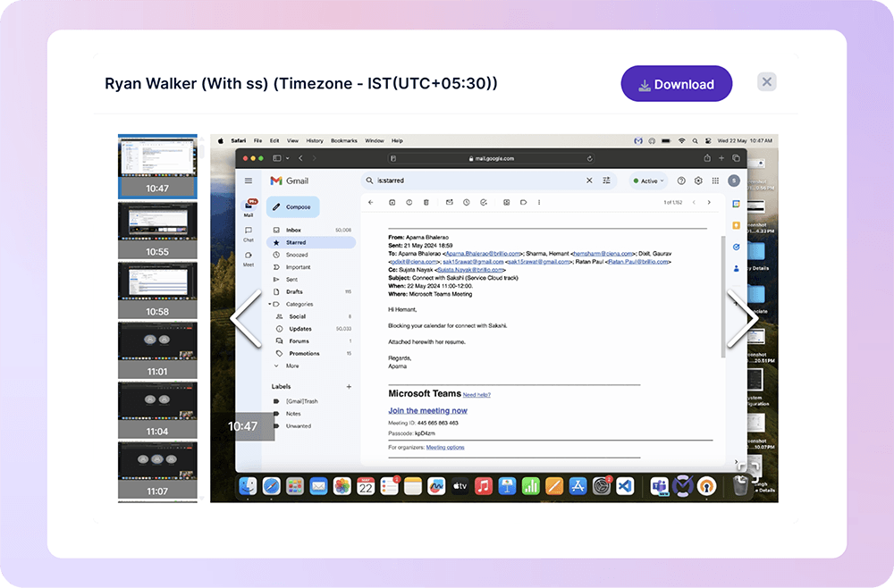Go to the newer email chevron
This screenshot has width=894, height=588.
click(x=694, y=202)
